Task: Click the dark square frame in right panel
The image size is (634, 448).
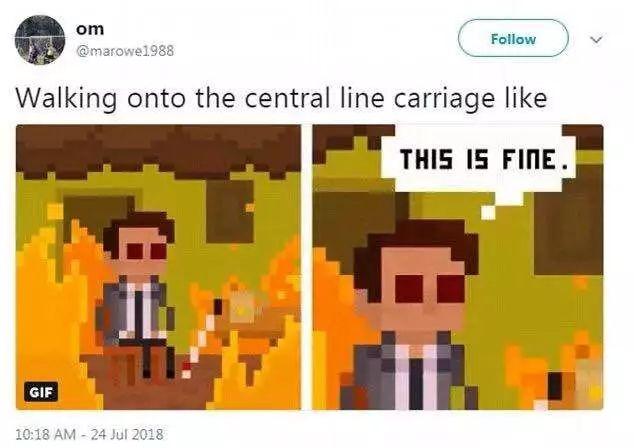Action: point(568,234)
